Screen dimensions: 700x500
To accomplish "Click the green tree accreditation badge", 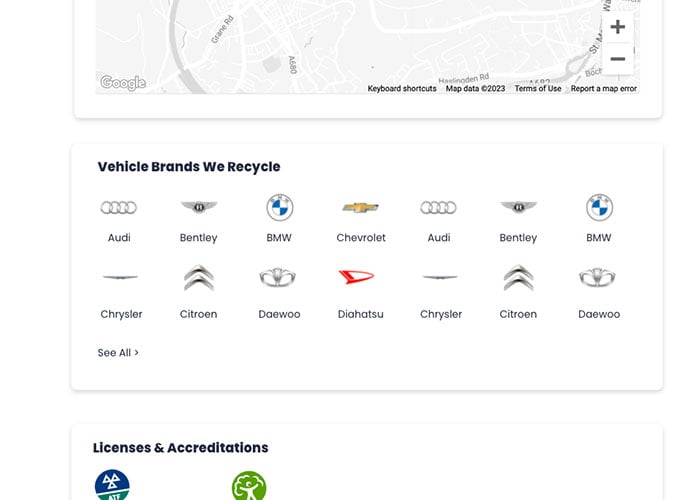I will pyautogui.click(x=249, y=486).
